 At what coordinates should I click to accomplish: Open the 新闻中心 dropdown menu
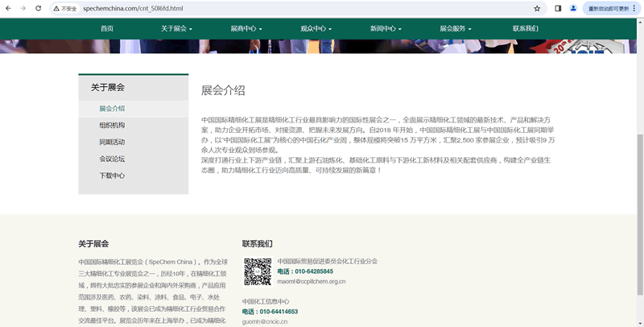pyautogui.click(x=386, y=28)
